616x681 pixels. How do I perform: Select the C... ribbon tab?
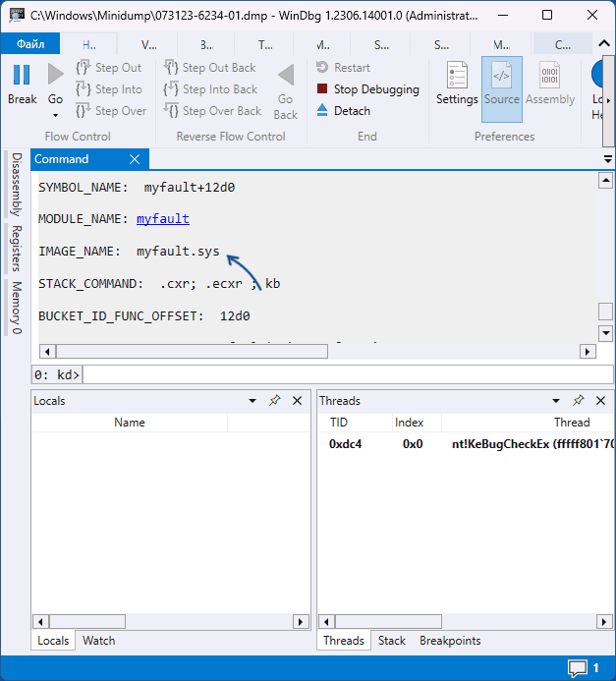[x=563, y=44]
